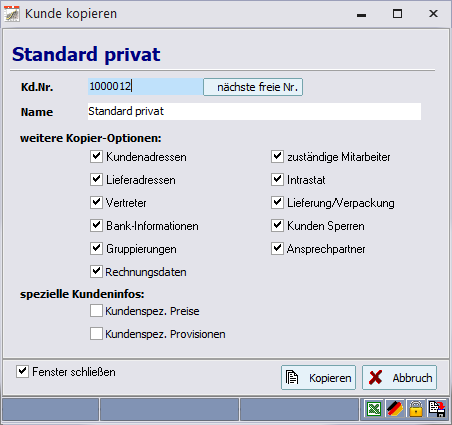The height and width of the screenshot is (425, 452).
Task: Click the Excel export icon in status bar
Action: pyautogui.click(x=374, y=409)
